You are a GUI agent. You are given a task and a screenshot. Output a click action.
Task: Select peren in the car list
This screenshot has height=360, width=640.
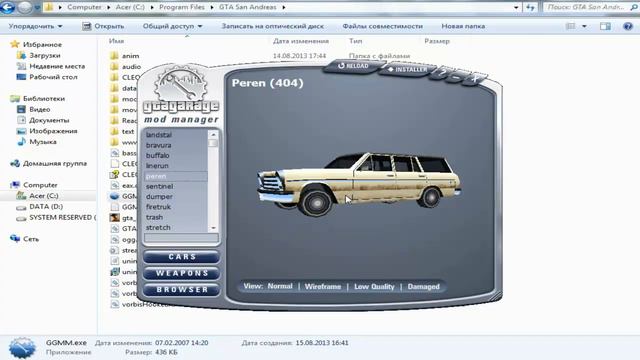coord(176,176)
